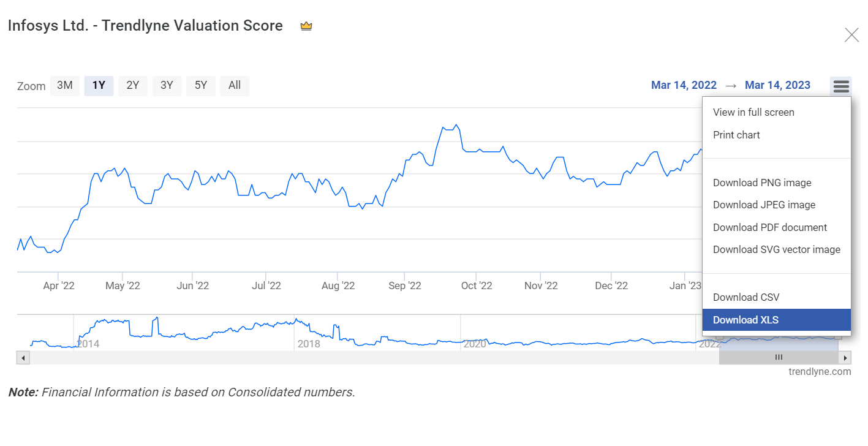This screenshot has width=868, height=446.
Task: Switch zoom to 2Y
Action: [133, 86]
